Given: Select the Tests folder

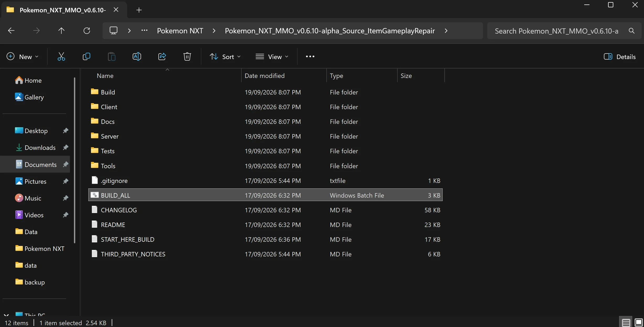Looking at the screenshot, I should click(265, 151).
